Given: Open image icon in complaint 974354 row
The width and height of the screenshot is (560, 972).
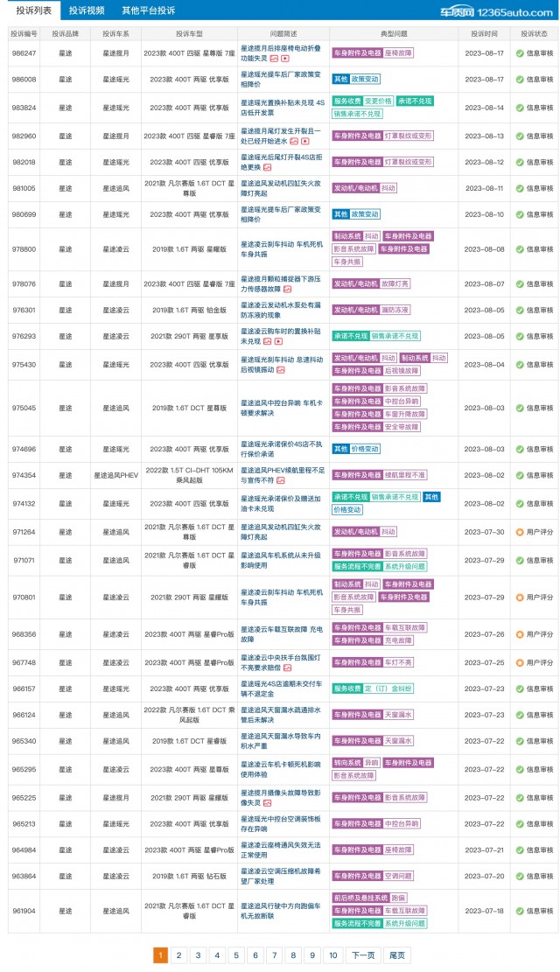Looking at the screenshot, I should click(280, 480).
